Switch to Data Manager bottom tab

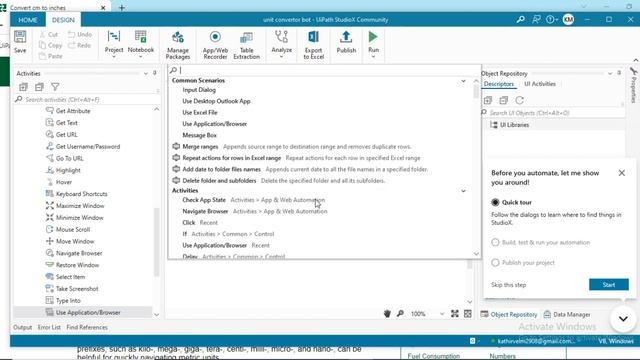tap(567, 314)
